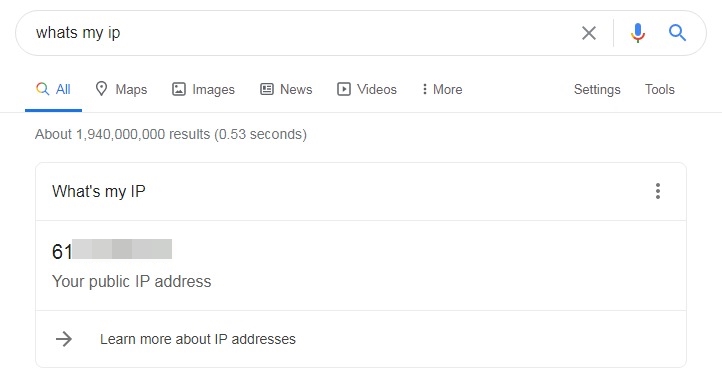Switch to the News tab label
The image size is (722, 379).
point(296,89)
